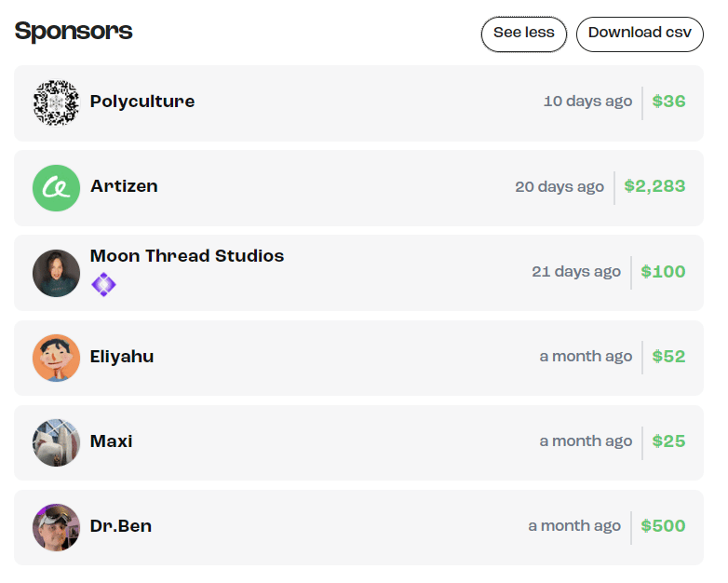The image size is (728, 583).
Task: Collapse the list with See less
Action: 524,34
